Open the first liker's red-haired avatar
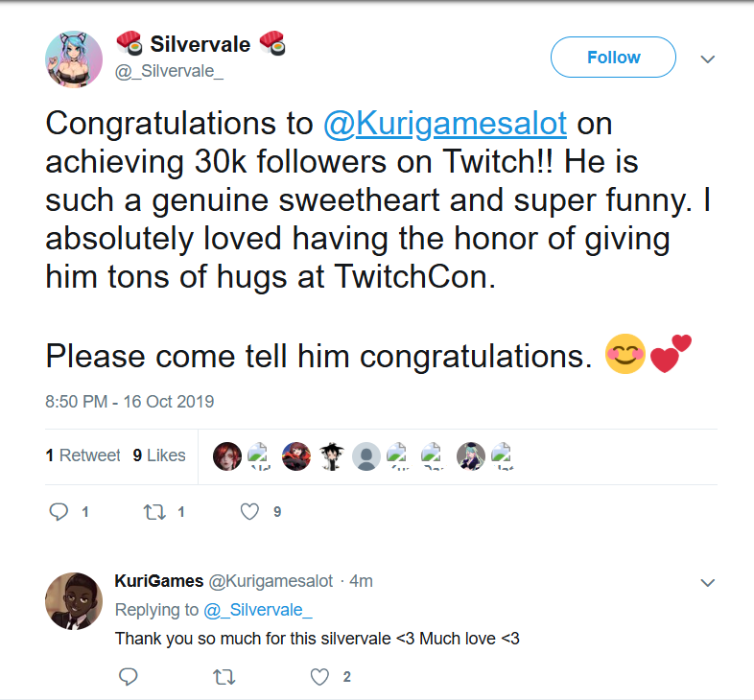 [x=227, y=456]
